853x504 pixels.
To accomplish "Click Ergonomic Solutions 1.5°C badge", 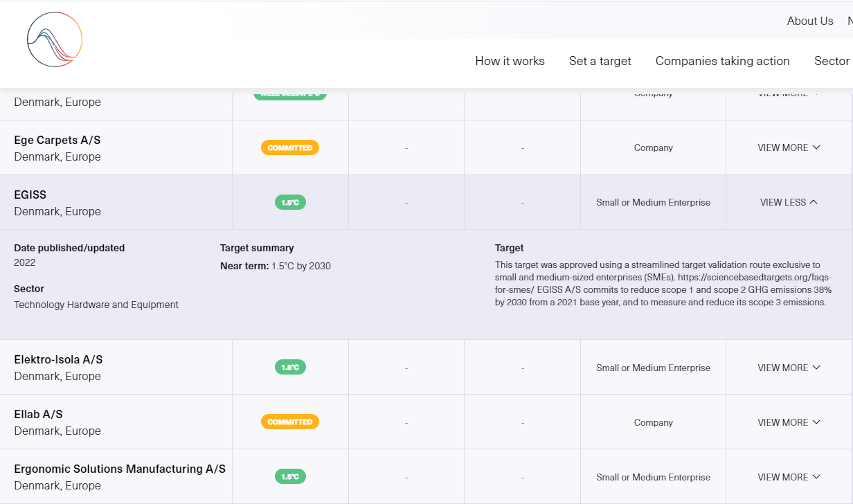I will (x=290, y=477).
